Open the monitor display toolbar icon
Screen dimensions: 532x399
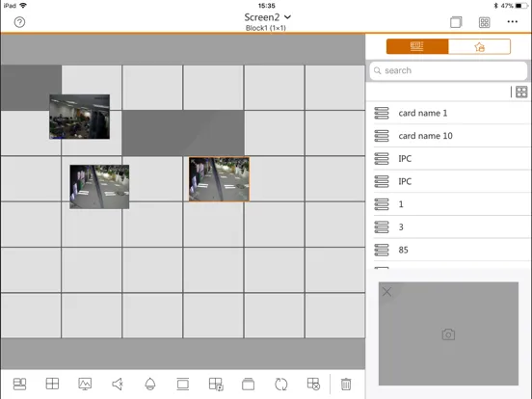click(85, 385)
